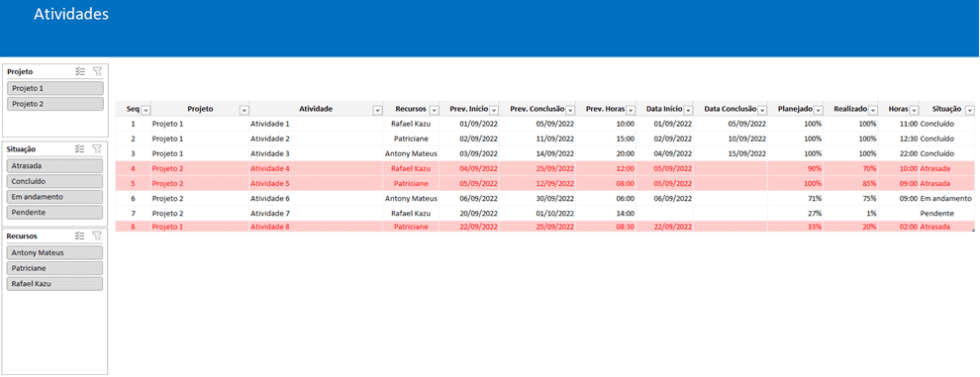
Task: Open the Atividade column filter dropdown
Action: pos(377,110)
